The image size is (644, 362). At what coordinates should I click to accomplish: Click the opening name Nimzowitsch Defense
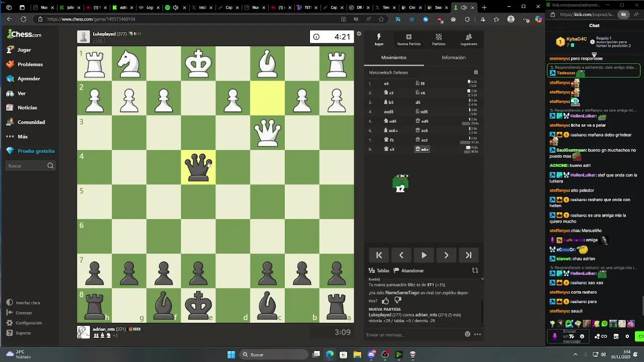(x=388, y=72)
